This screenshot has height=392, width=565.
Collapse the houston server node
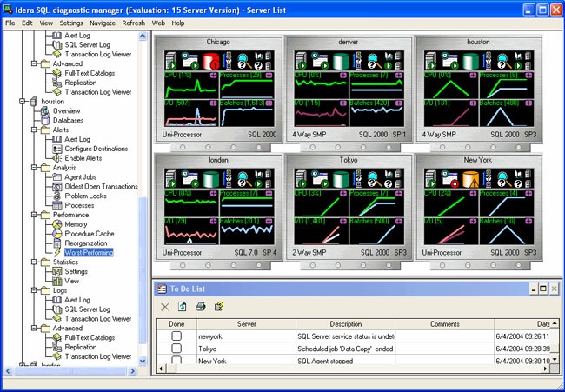tap(23, 102)
